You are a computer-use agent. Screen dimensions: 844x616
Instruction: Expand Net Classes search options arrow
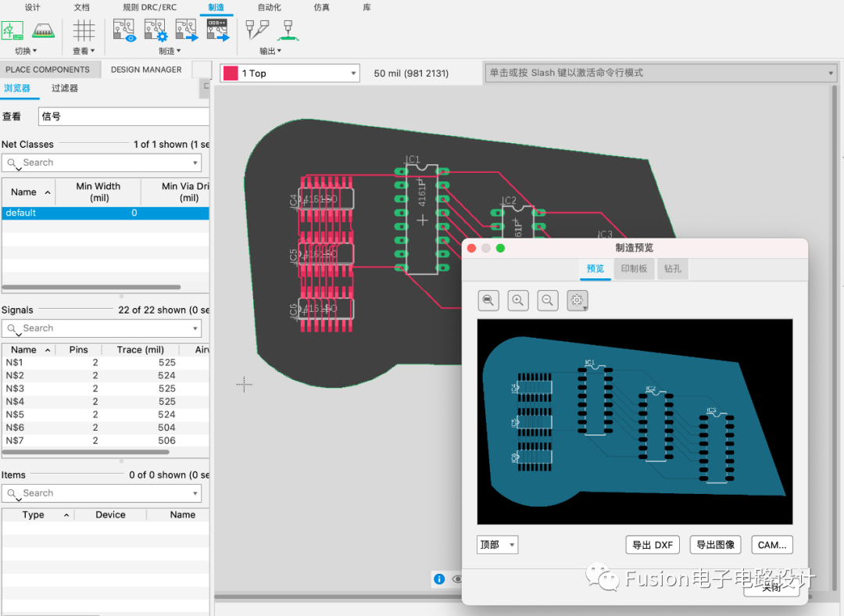tap(195, 163)
